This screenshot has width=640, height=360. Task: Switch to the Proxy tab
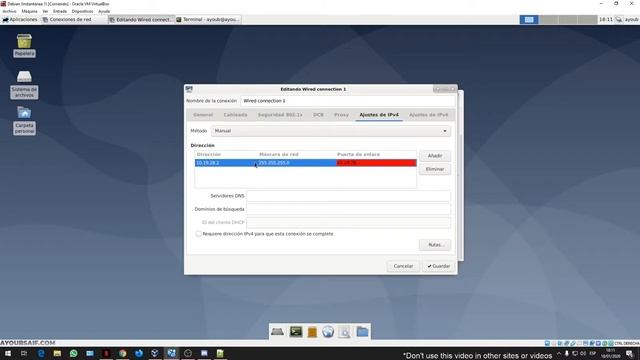pos(342,115)
